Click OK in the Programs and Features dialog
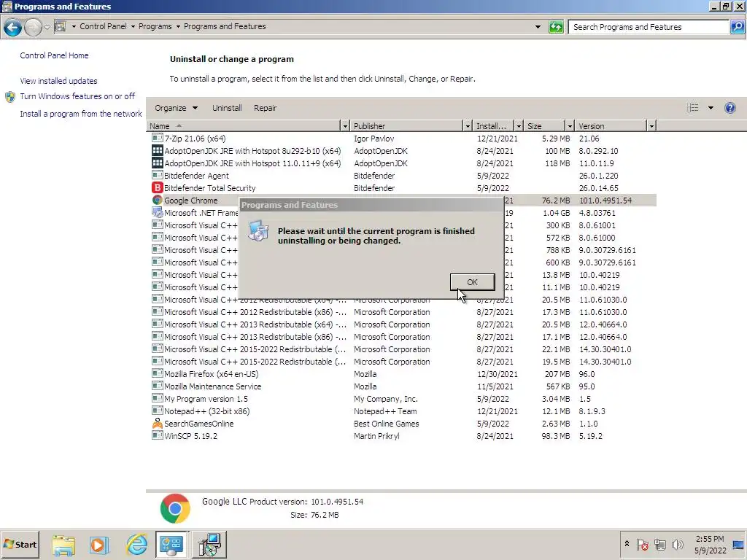The width and height of the screenshot is (747, 560). click(472, 282)
